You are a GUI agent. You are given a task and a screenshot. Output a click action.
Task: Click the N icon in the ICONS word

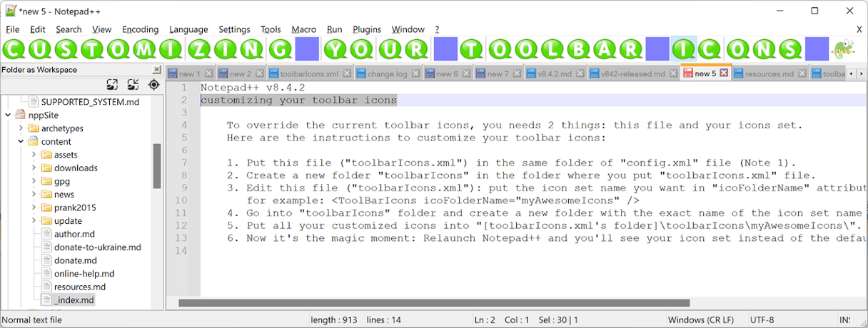point(764,49)
